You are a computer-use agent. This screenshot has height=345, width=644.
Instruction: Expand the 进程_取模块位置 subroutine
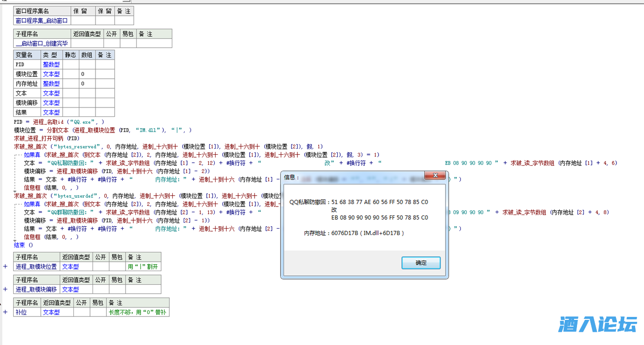(5, 267)
